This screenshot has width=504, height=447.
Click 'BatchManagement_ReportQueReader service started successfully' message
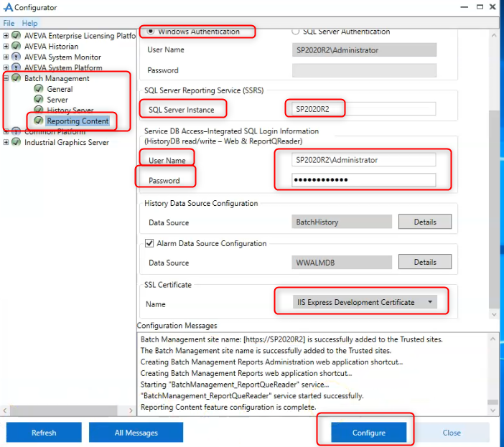[252, 395]
